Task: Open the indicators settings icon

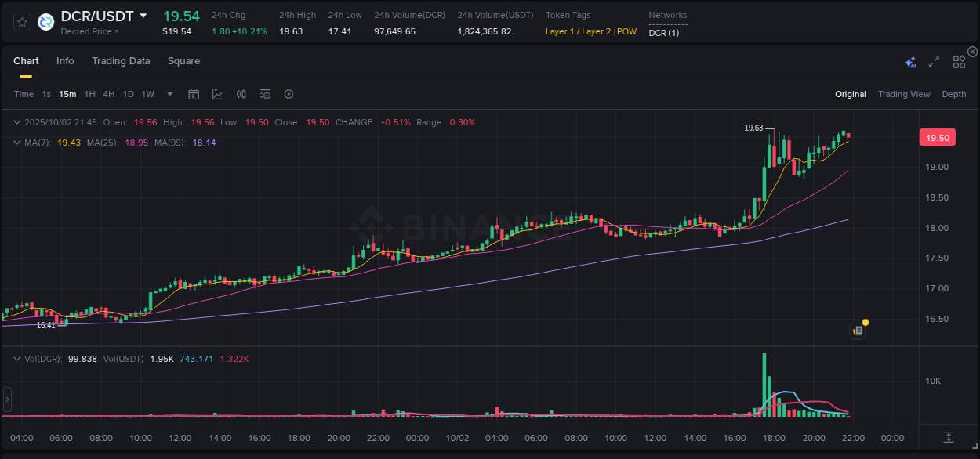Action: (x=265, y=93)
